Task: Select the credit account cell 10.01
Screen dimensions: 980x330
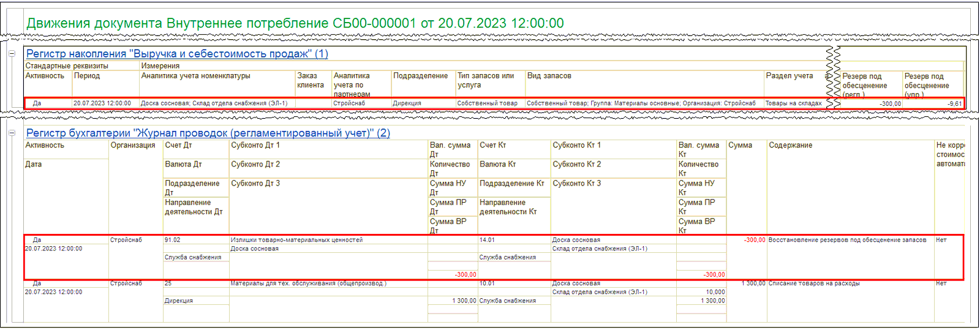Action: [x=488, y=283]
